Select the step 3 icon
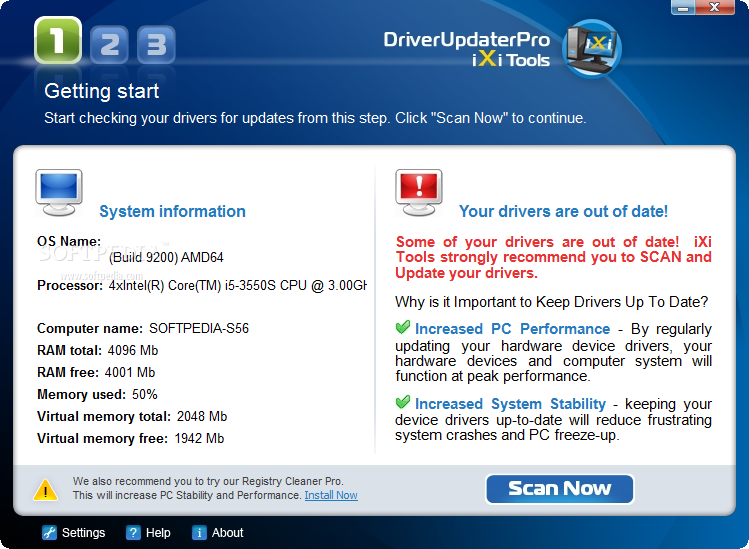Image resolution: width=749 pixels, height=549 pixels. [156, 45]
